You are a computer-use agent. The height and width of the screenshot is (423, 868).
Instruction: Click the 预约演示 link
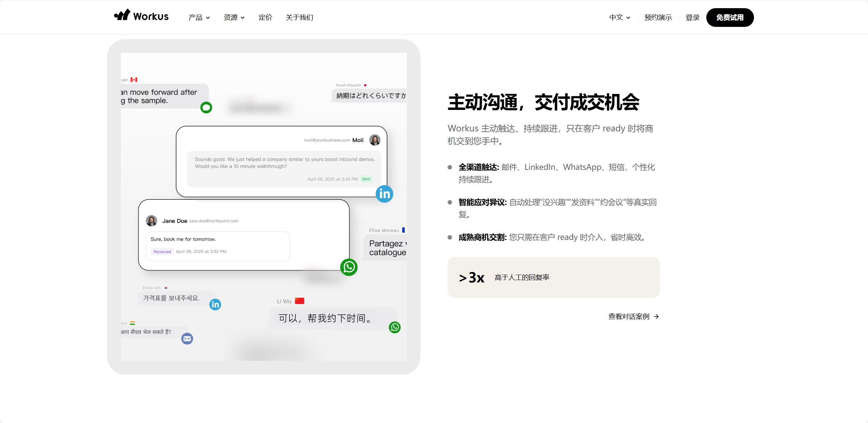click(x=658, y=17)
